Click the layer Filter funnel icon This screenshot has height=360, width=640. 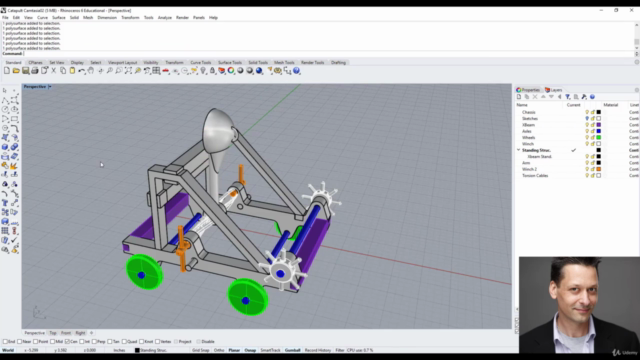click(568, 97)
